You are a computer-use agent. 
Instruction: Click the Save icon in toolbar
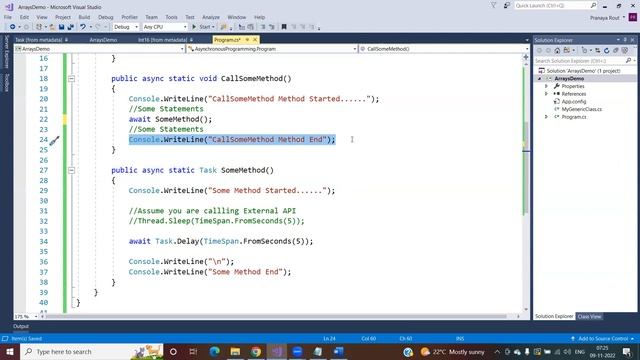[x=61, y=27]
